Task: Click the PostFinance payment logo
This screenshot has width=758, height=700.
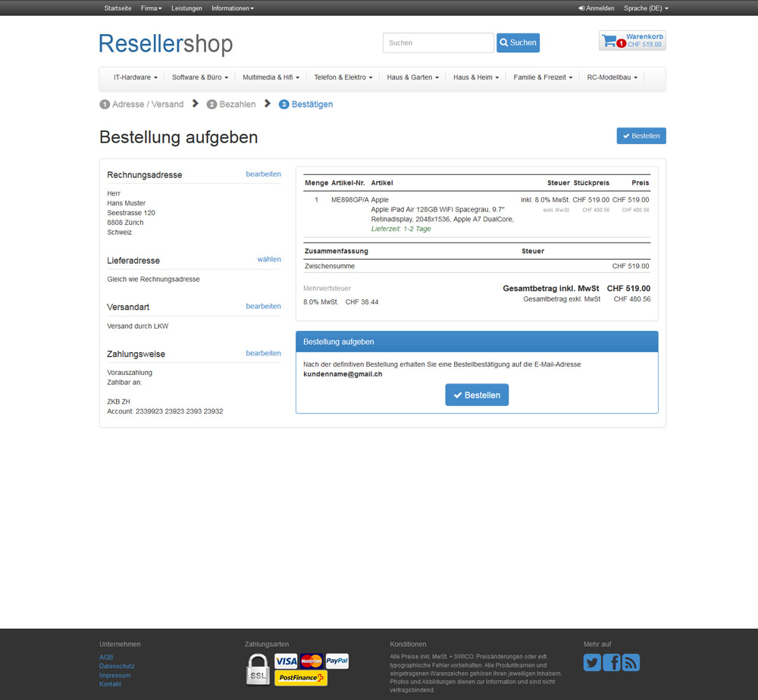Action: coord(300,678)
